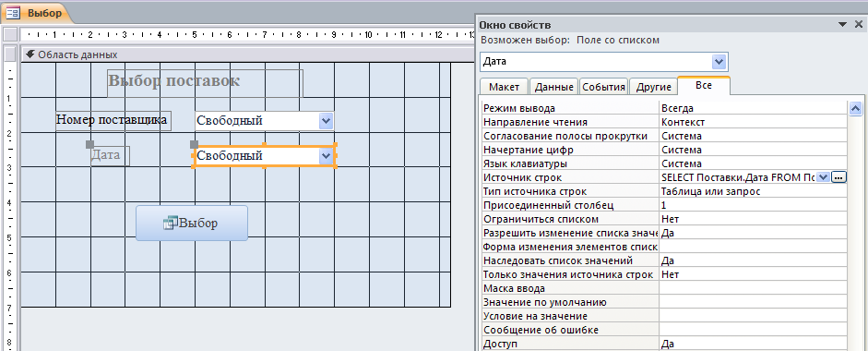Switch to the События tab
The height and width of the screenshot is (351, 868).
pos(604,87)
